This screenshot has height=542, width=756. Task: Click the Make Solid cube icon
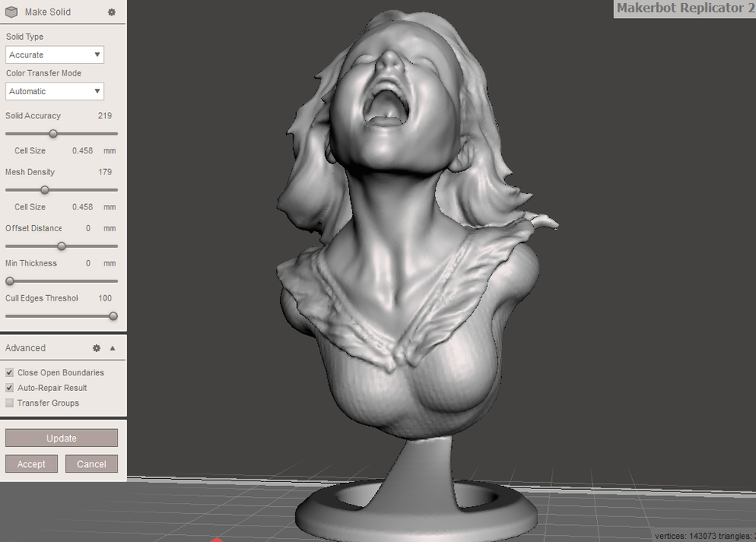(x=11, y=12)
